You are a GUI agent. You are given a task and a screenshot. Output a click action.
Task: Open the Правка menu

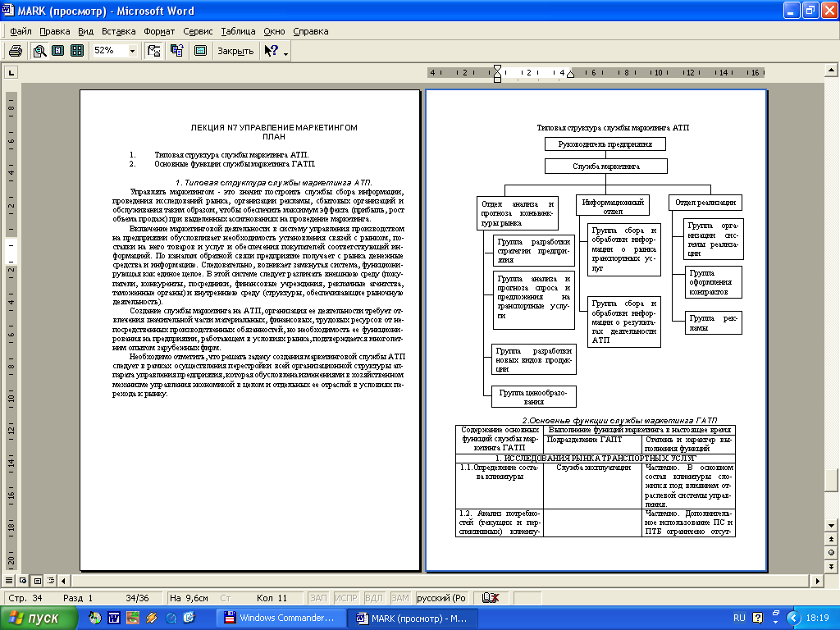[55, 31]
